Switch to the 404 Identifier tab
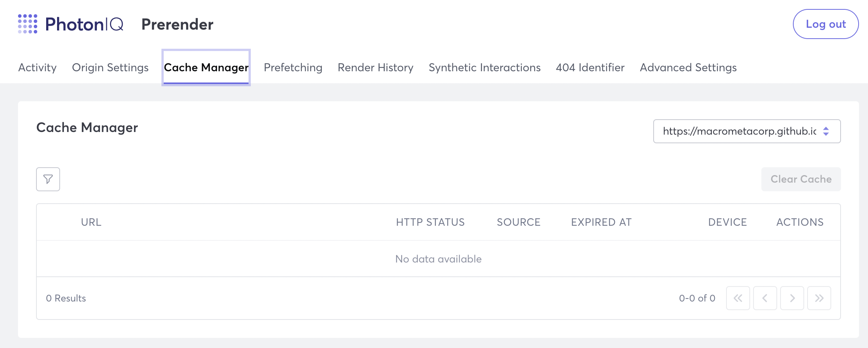 pos(590,67)
